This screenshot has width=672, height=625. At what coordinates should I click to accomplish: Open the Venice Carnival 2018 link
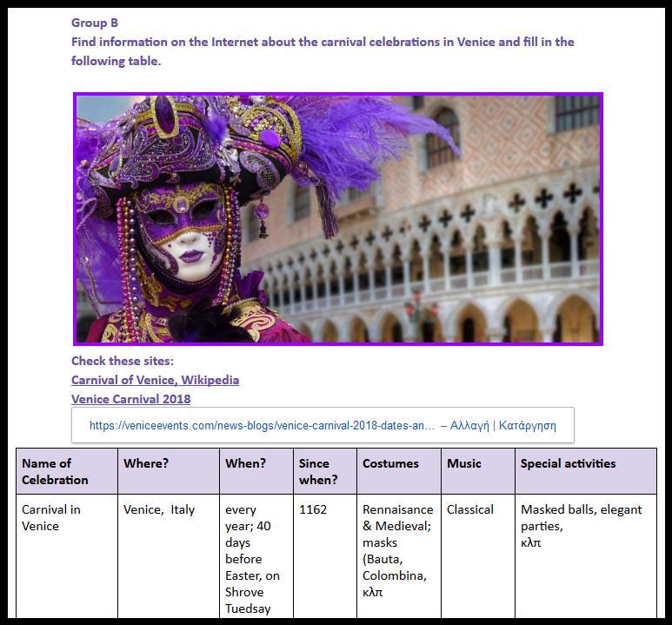click(x=130, y=399)
